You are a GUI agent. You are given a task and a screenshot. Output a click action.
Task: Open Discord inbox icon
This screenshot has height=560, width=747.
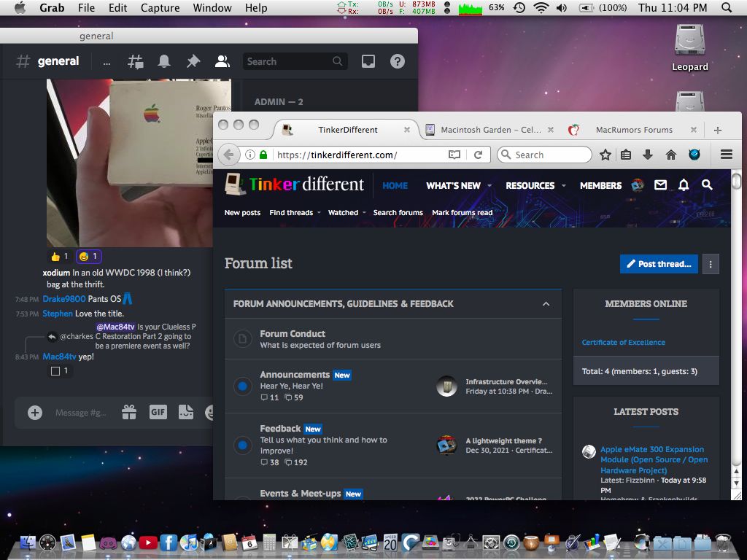click(x=368, y=61)
